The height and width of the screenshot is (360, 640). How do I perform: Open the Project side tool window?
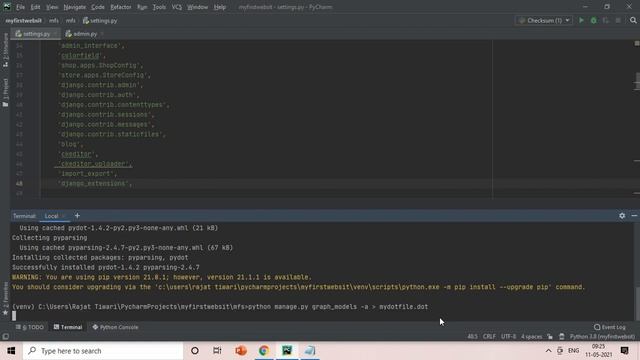tap(5, 93)
